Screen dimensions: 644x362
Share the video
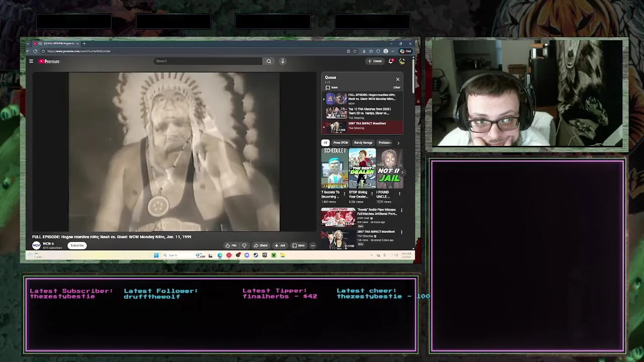click(x=261, y=245)
